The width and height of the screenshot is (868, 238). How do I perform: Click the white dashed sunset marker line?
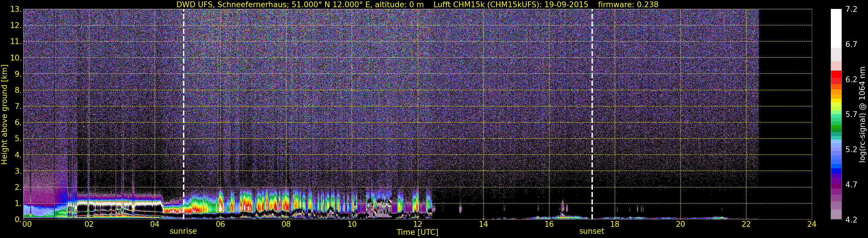(x=592, y=114)
